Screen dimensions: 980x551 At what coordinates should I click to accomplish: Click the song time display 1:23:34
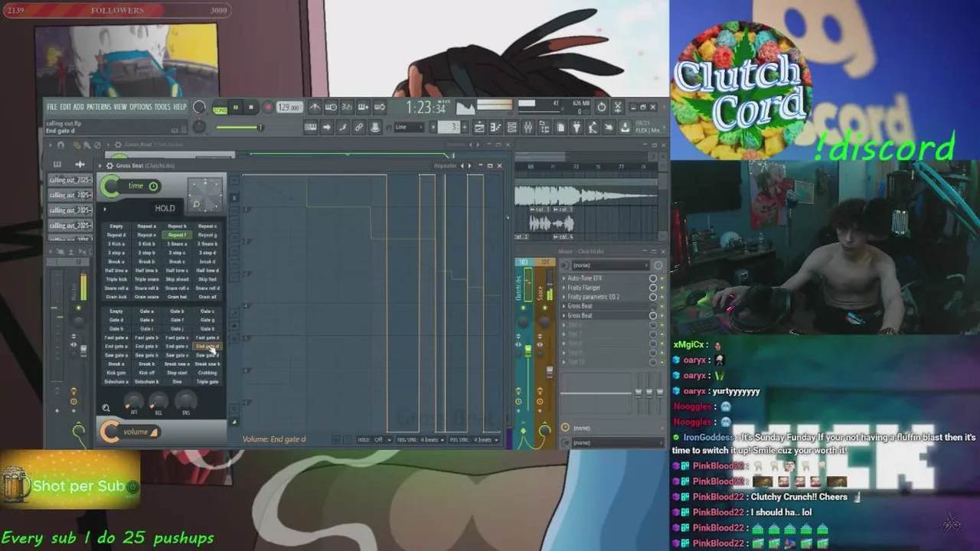click(426, 108)
